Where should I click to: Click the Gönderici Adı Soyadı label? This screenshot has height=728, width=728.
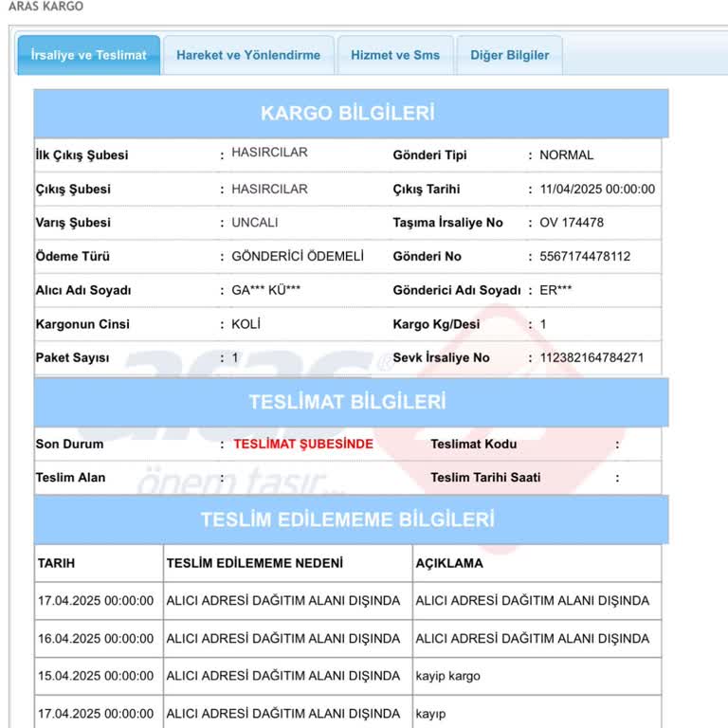(457, 290)
